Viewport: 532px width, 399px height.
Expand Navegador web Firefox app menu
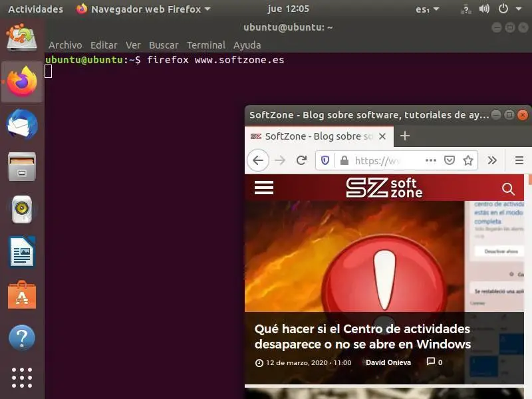point(143,9)
